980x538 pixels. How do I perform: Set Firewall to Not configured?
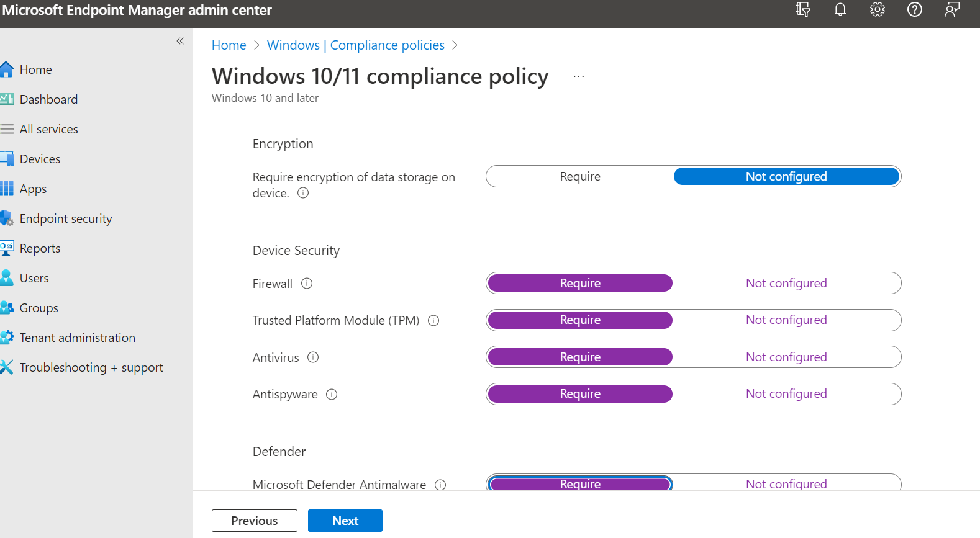pos(786,284)
